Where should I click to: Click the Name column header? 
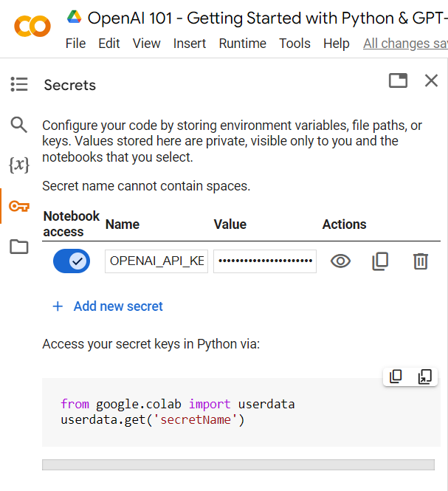click(x=123, y=224)
